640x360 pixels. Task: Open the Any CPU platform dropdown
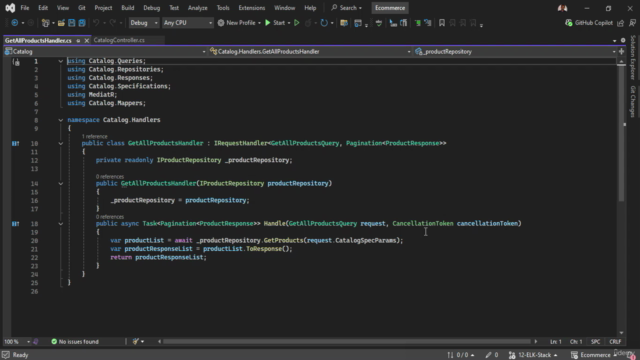click(188, 23)
